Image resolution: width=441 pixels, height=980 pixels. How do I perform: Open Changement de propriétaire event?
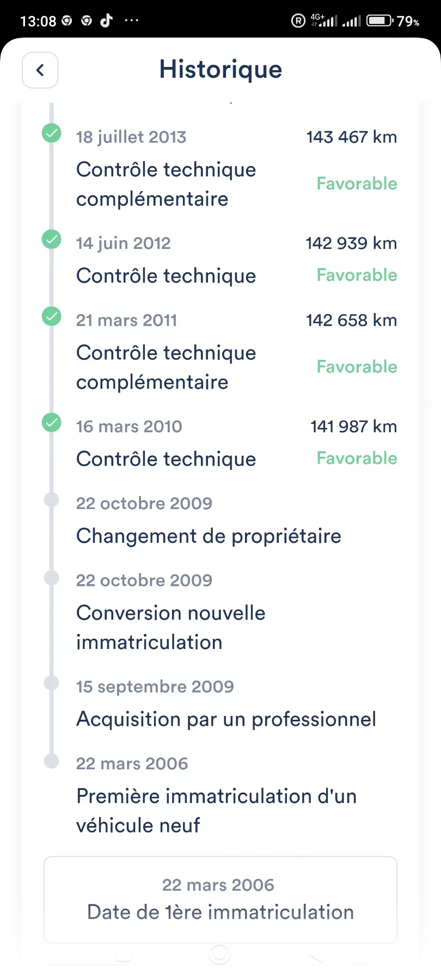209,536
